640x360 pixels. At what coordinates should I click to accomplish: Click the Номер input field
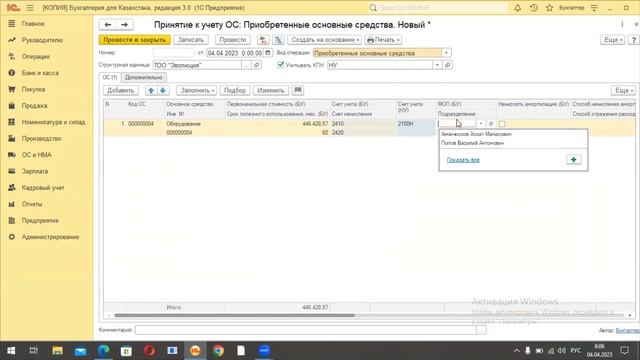click(x=173, y=53)
